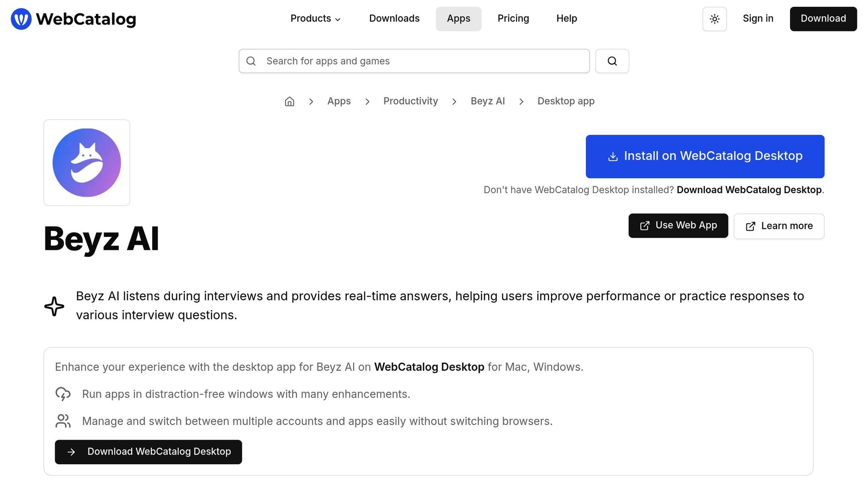
Task: Click the 'Run apps in distraction-free windows' line
Action: (246, 394)
